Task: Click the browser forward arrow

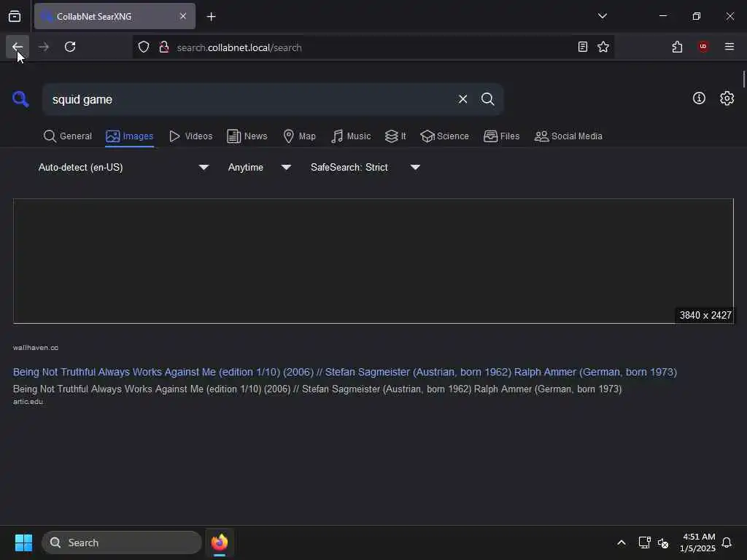Action: 44,47
